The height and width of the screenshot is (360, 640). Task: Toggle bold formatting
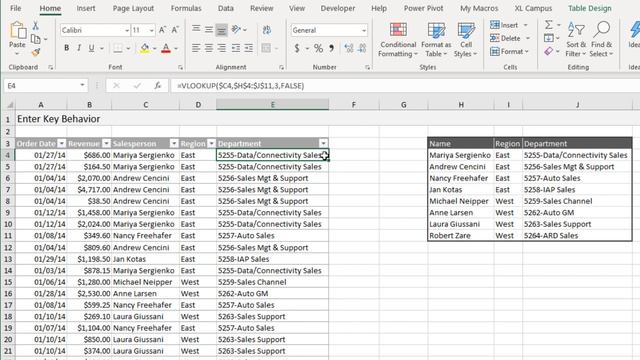point(66,48)
